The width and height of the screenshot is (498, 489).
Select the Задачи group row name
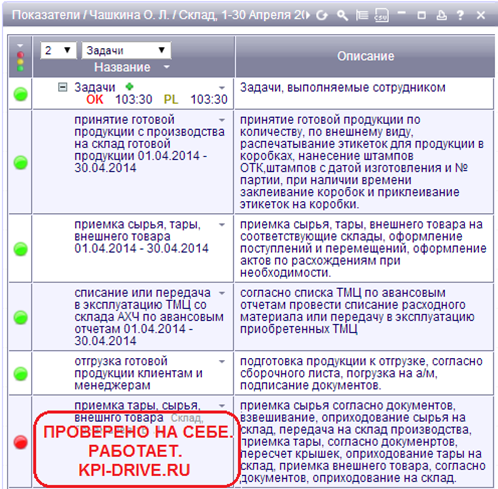point(95,87)
